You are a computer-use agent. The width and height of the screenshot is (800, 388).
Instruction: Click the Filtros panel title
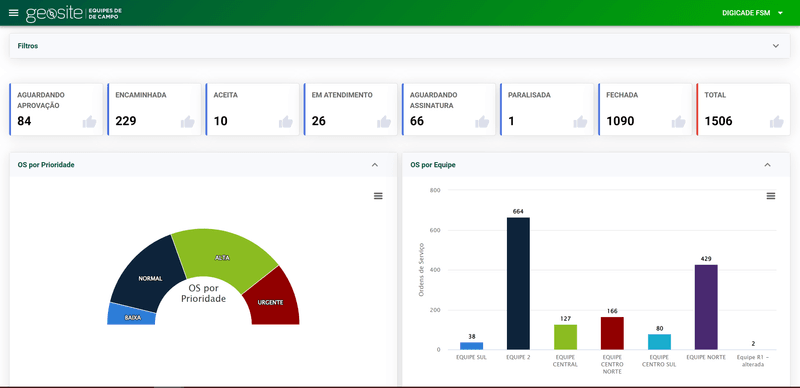[x=28, y=46]
